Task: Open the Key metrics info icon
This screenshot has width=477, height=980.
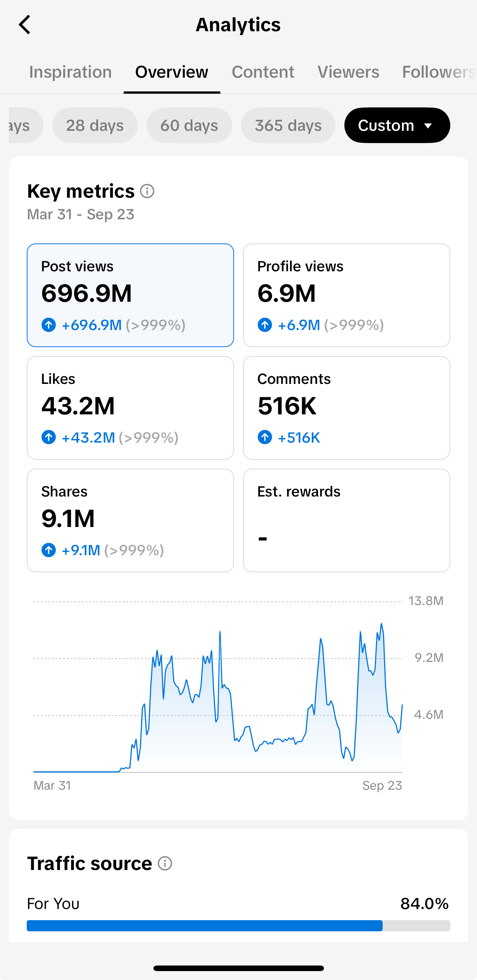Action: pyautogui.click(x=147, y=191)
